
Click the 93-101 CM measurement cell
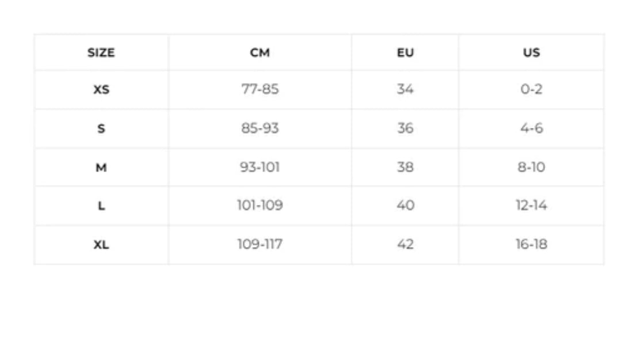[260, 168]
